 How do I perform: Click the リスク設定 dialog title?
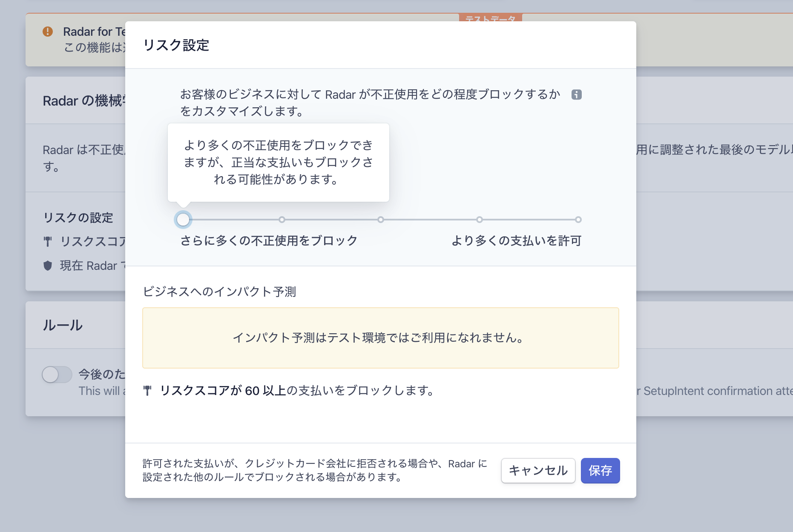(176, 45)
